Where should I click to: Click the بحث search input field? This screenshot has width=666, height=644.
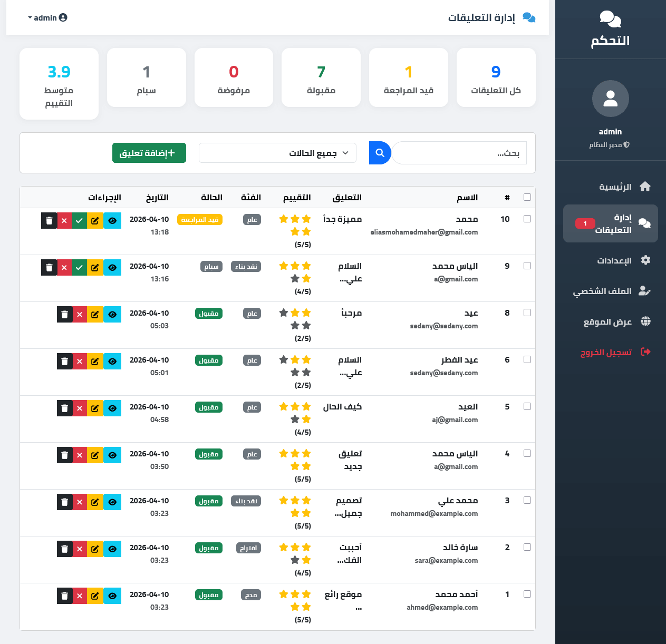point(459,153)
